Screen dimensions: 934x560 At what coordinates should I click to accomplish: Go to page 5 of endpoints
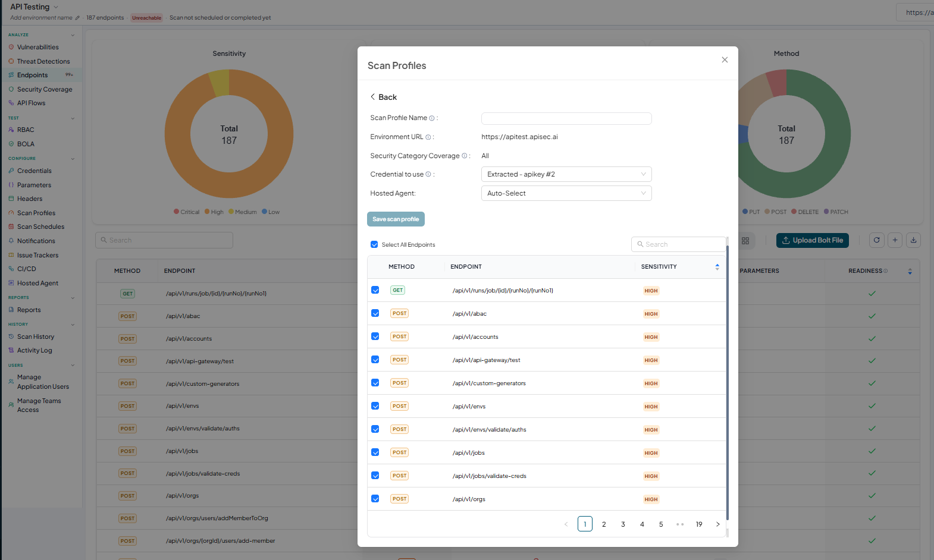coord(661,524)
